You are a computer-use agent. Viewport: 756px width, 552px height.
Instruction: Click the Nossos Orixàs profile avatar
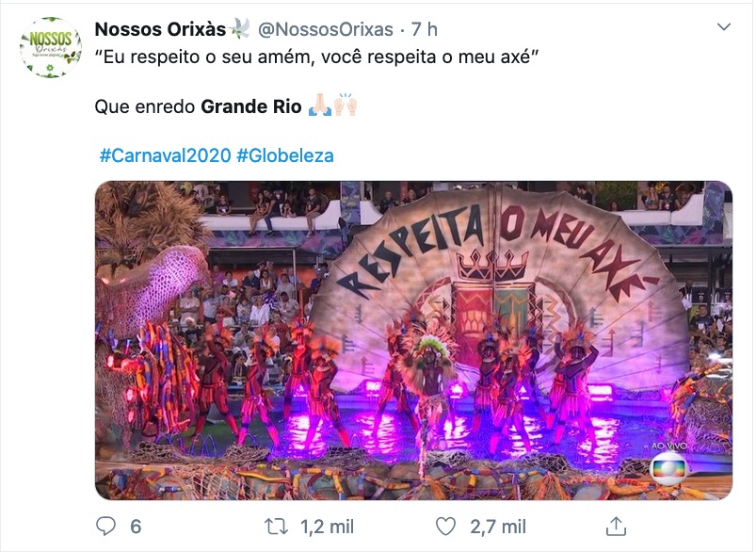tap(50, 47)
